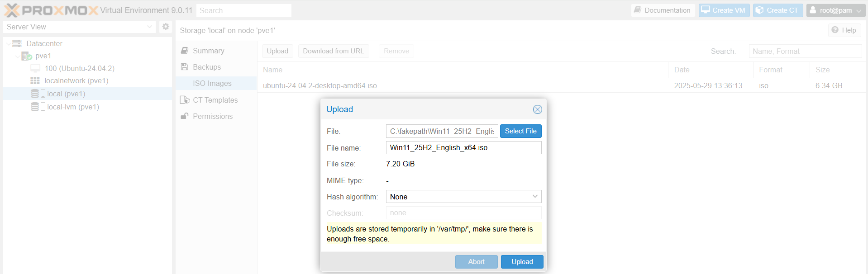Viewport: 868px width, 274px height.
Task: Click the Create VM button
Action: [x=724, y=10]
